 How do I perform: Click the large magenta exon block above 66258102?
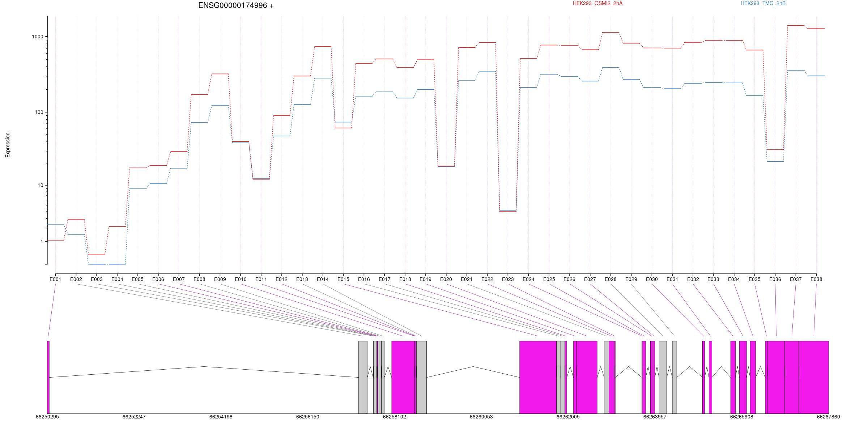click(403, 377)
